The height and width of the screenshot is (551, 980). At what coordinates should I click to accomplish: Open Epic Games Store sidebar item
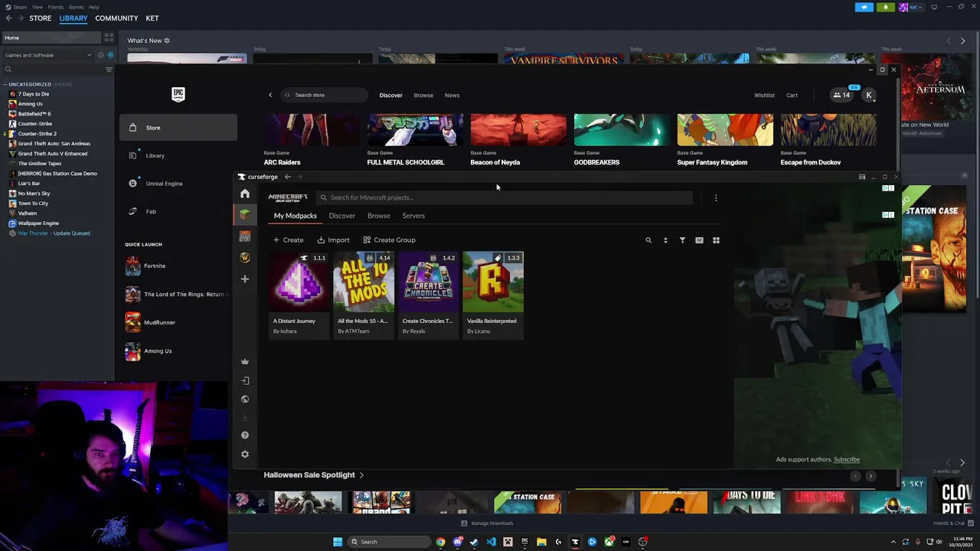[178, 128]
